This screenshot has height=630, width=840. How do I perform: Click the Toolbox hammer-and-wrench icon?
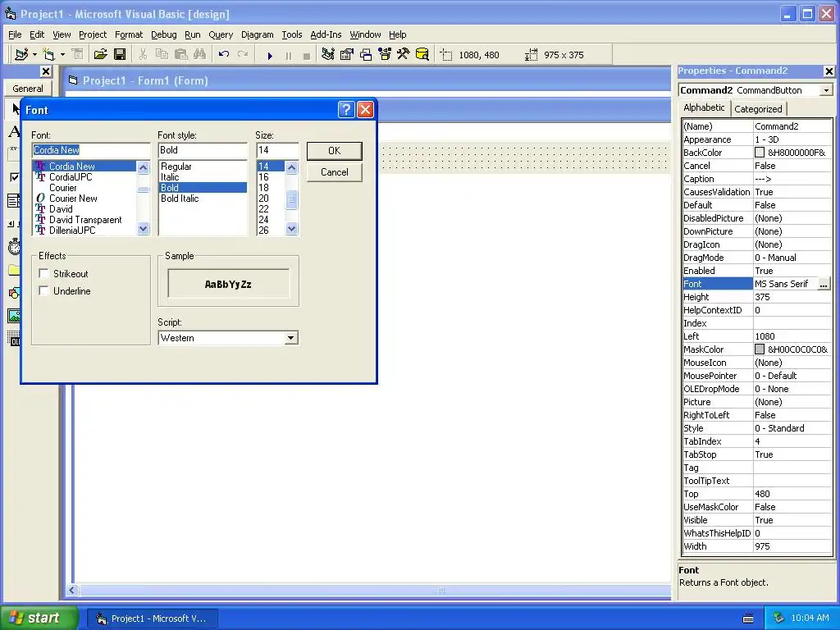click(404, 54)
